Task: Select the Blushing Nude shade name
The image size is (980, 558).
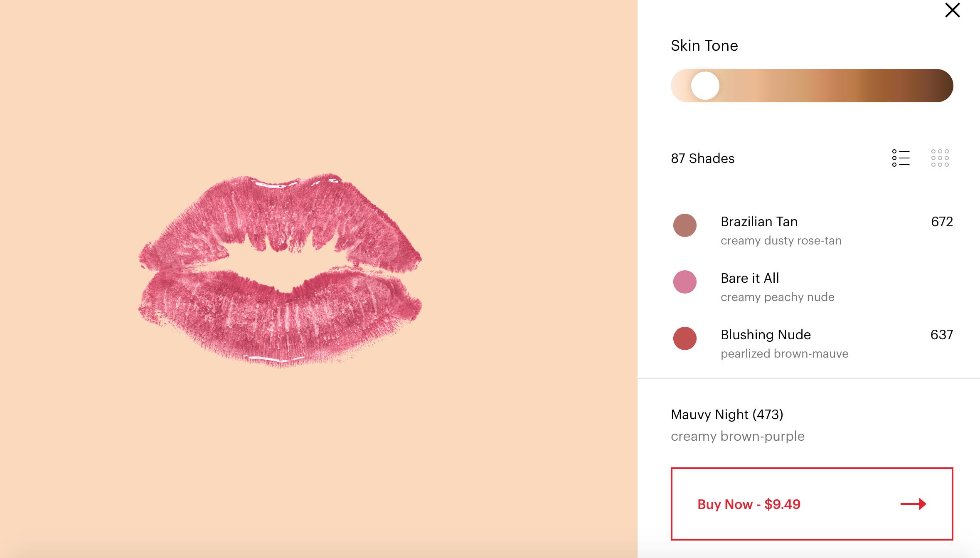Action: 766,335
